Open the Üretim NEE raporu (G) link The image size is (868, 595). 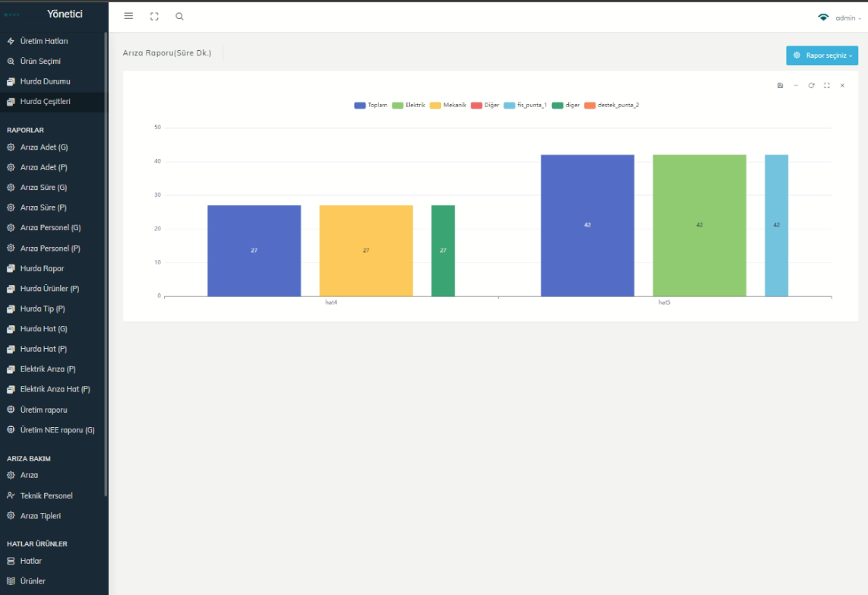(57, 430)
